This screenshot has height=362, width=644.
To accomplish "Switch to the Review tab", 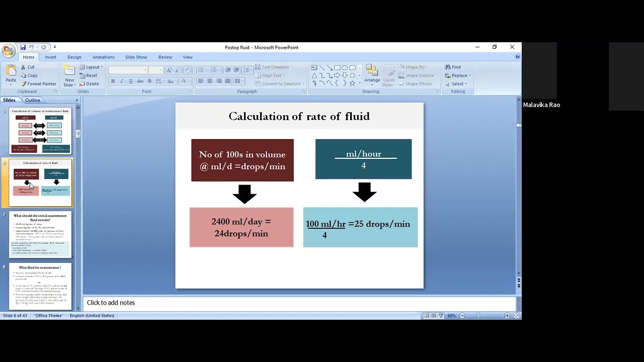I will pyautogui.click(x=165, y=57).
